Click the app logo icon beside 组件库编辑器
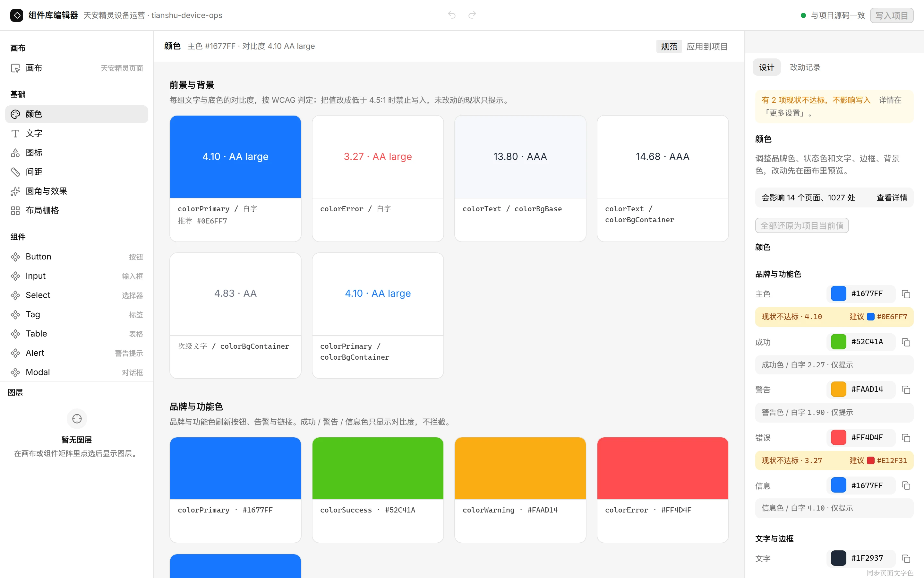The height and width of the screenshot is (578, 924). pos(17,15)
